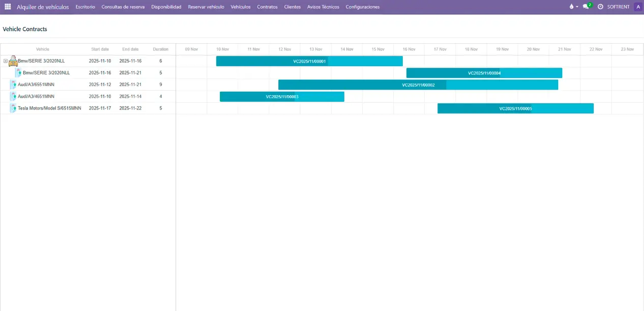Open the Disponibilidad menu
Viewport: 644px width, 311px height.
[166, 7]
